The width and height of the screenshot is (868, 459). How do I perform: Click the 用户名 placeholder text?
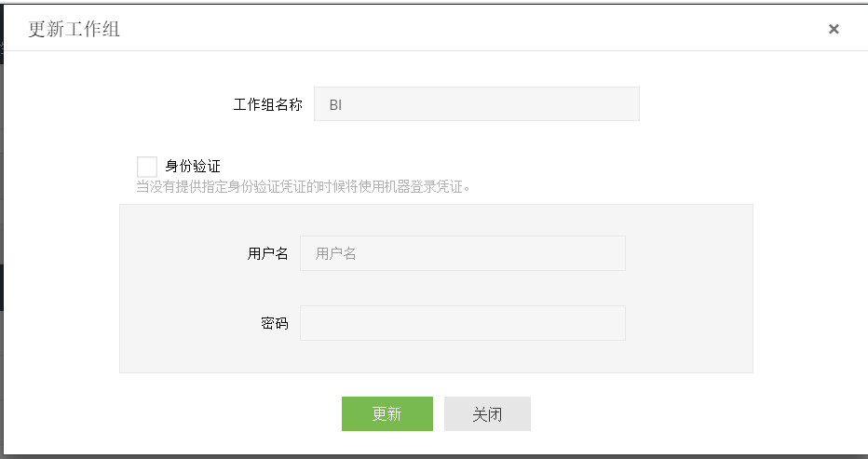pyautogui.click(x=336, y=253)
